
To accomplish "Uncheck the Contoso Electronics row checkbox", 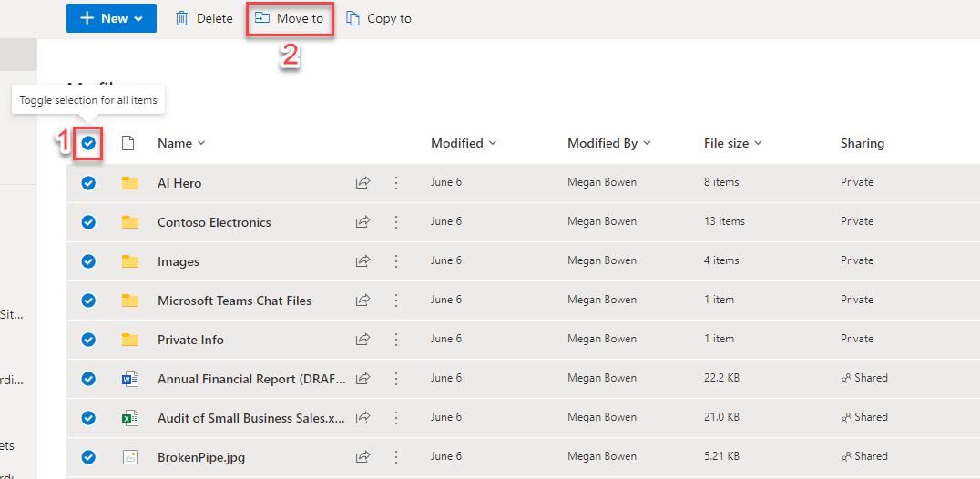I will point(88,221).
